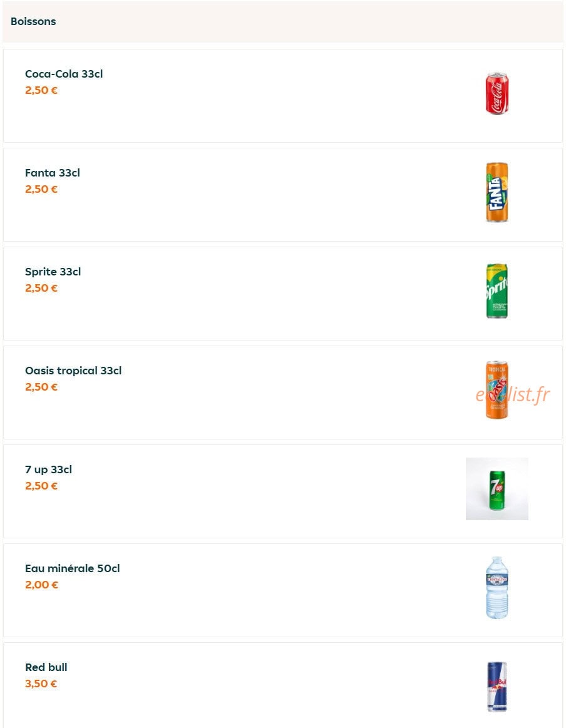Screen dimensions: 566x728
Task: Select the Coca-Cola 2,50 € price
Action: 41,90
